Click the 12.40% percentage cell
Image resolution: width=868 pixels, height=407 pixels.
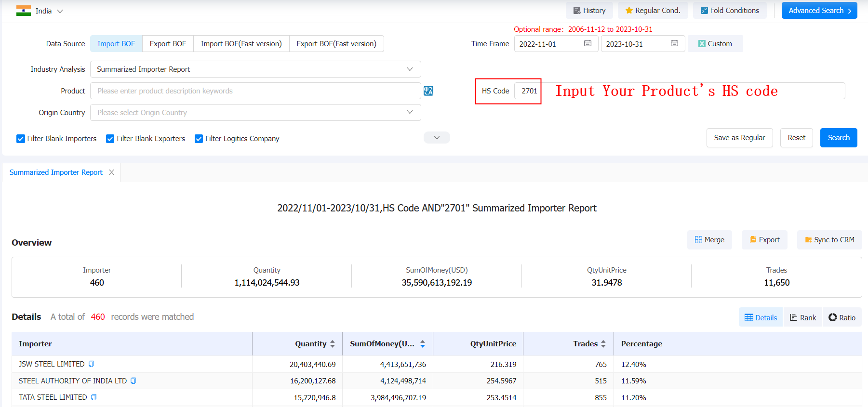(633, 365)
